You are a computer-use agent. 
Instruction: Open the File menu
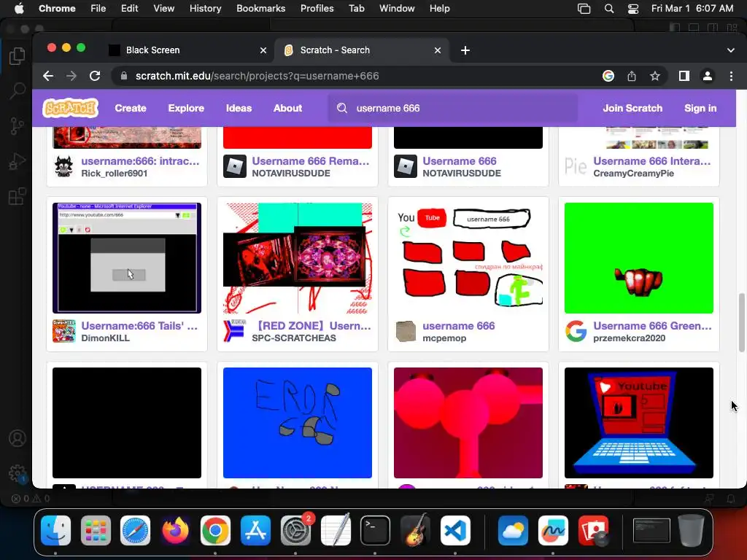pos(98,9)
